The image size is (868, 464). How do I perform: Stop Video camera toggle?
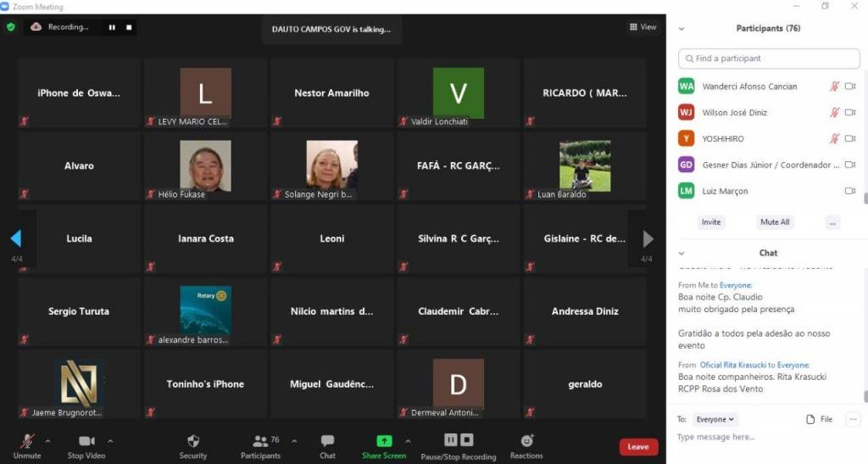pyautogui.click(x=86, y=441)
